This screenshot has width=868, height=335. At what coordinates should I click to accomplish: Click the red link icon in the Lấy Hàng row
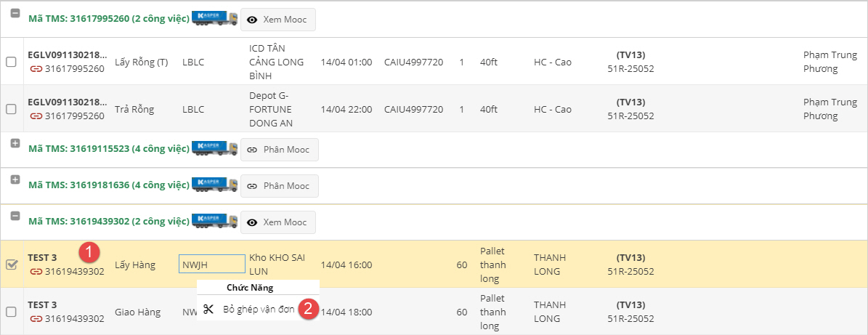coord(36,272)
